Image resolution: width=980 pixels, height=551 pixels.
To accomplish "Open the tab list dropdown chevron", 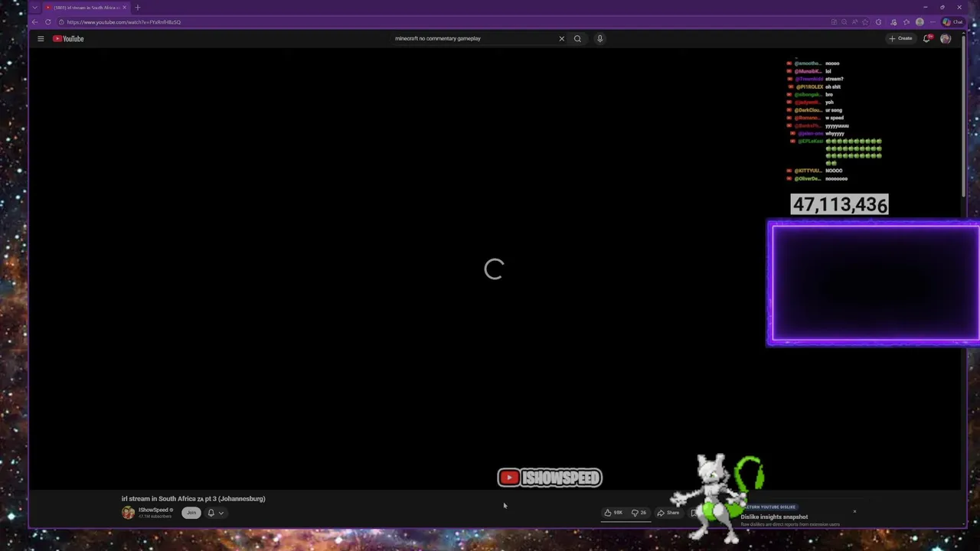I will pyautogui.click(x=34, y=8).
